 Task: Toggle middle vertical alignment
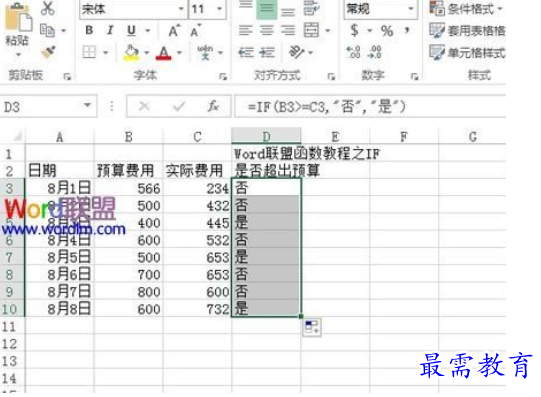pos(266,9)
